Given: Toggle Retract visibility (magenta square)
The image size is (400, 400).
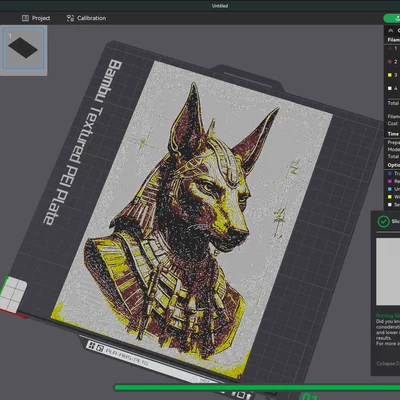Looking at the screenshot, I should pos(389,181).
